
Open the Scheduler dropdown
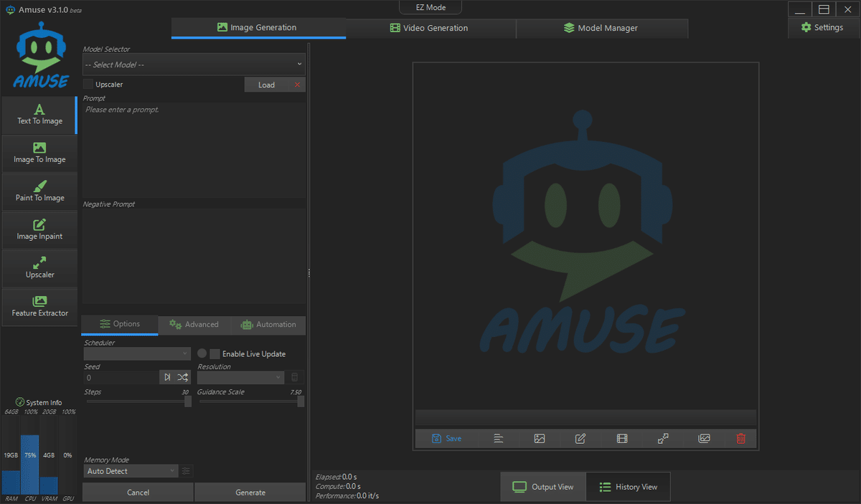pyautogui.click(x=136, y=353)
